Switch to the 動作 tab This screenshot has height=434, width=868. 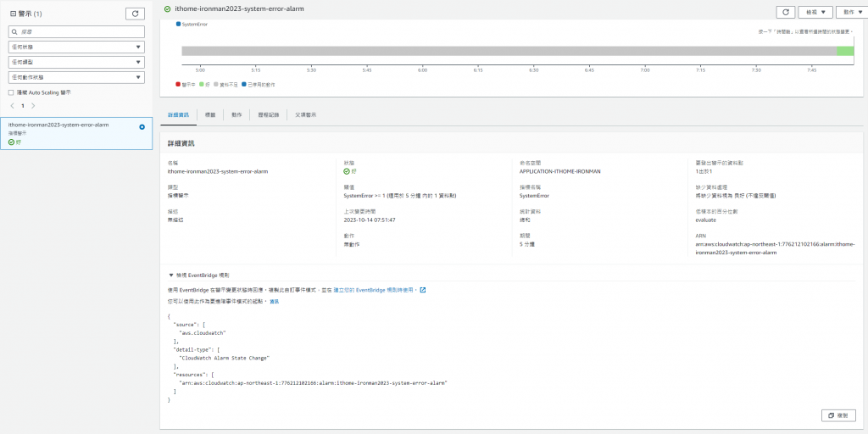[236, 114]
